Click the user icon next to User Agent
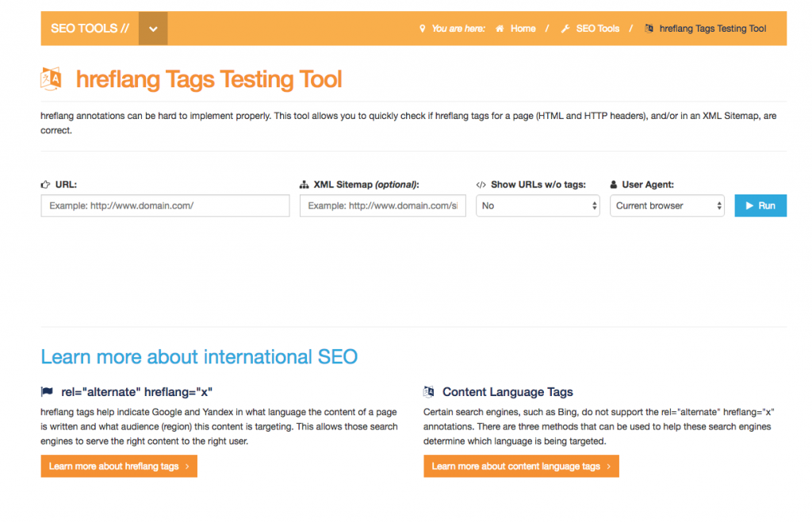The width and height of the screenshot is (812, 523). (615, 183)
